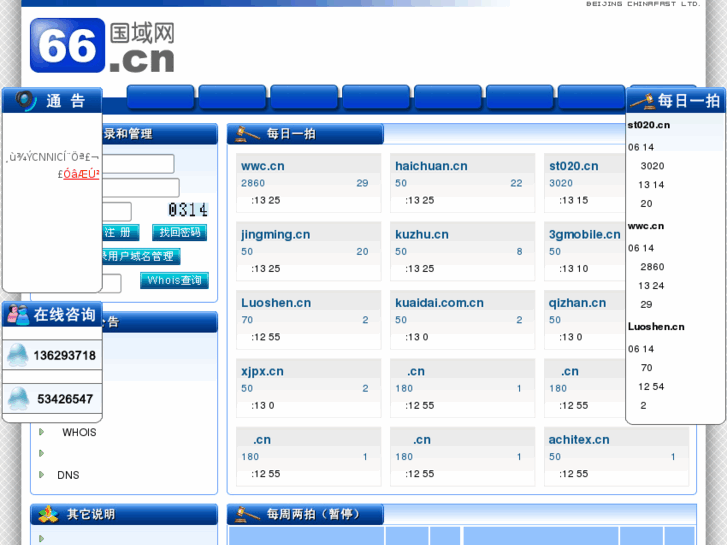Click QQ number 53426547
The image size is (727, 545).
tap(65, 398)
